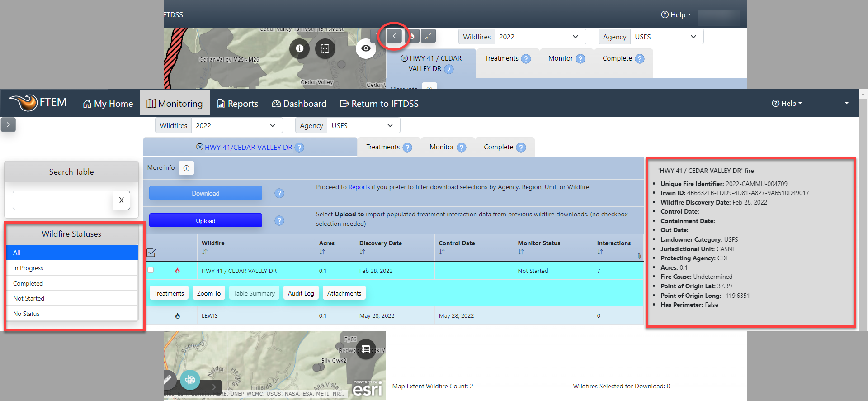Screen dimensions: 868x401
Task: Open user account caret dropdown in FTEM bar
Action: pyautogui.click(x=847, y=103)
